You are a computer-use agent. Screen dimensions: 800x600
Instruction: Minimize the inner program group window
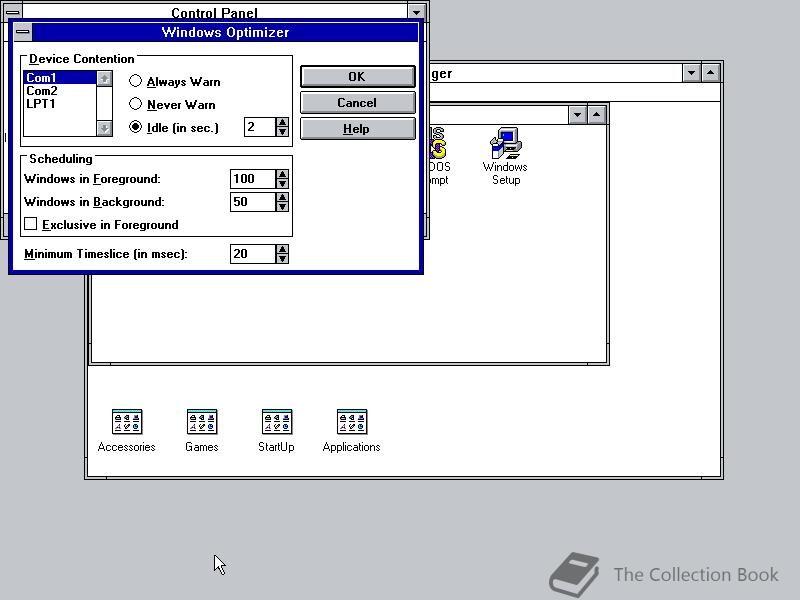[x=577, y=115]
